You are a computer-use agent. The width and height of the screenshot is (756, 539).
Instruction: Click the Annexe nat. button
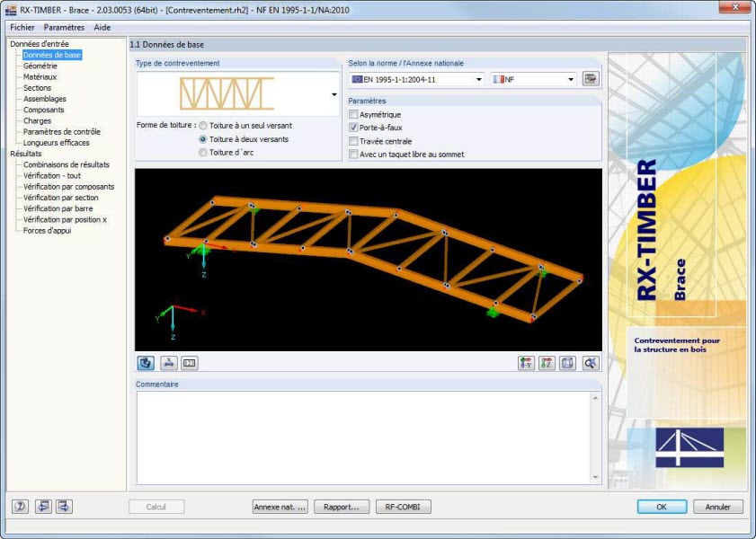[x=280, y=507]
